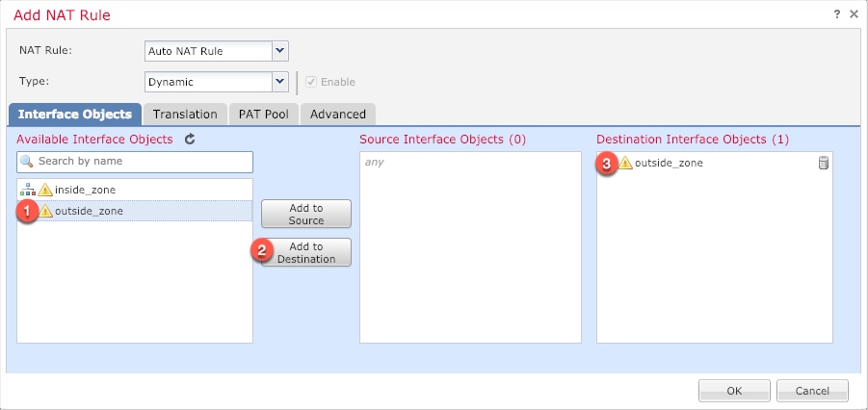
Task: Expand the NAT Rule dropdown
Action: (x=279, y=51)
